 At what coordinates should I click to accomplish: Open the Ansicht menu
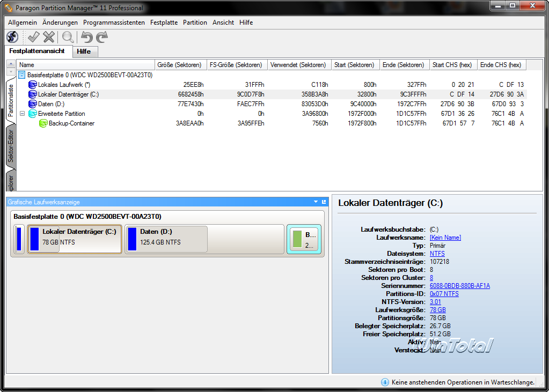point(223,23)
